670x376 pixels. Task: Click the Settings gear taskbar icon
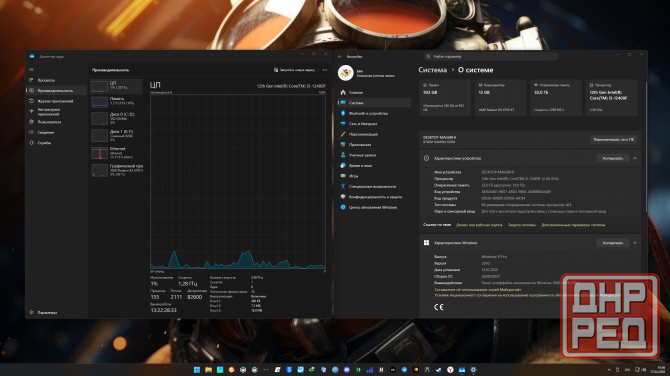tap(473, 370)
